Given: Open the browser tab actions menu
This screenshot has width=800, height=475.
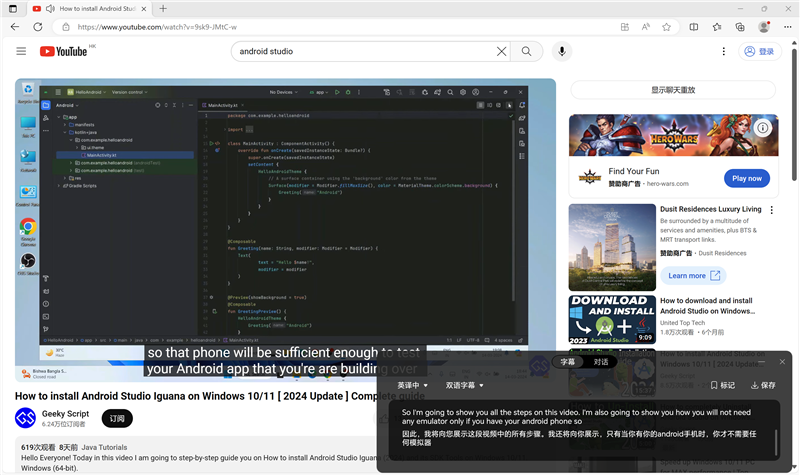Looking at the screenshot, I should pos(13,9).
